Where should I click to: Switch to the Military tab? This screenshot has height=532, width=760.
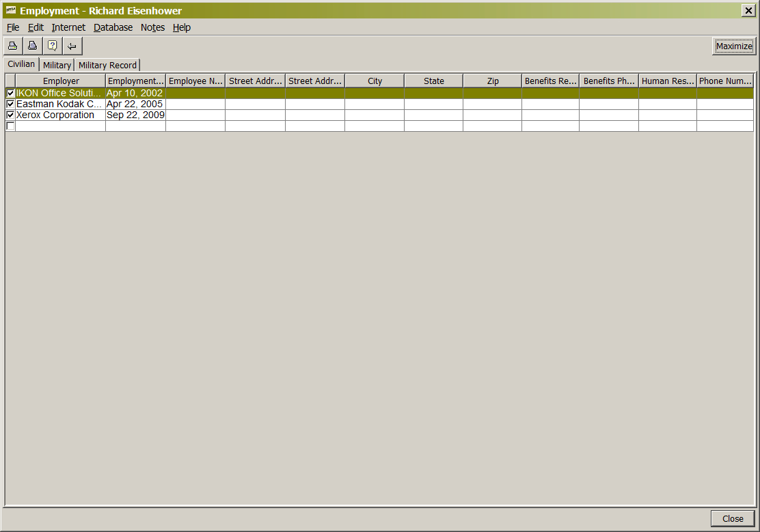[x=57, y=65]
